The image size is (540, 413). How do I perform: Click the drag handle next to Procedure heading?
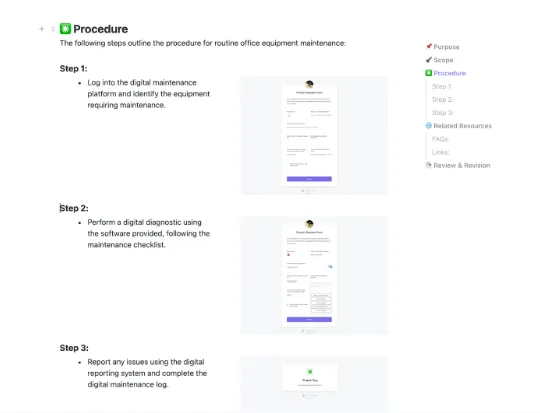pos(53,29)
